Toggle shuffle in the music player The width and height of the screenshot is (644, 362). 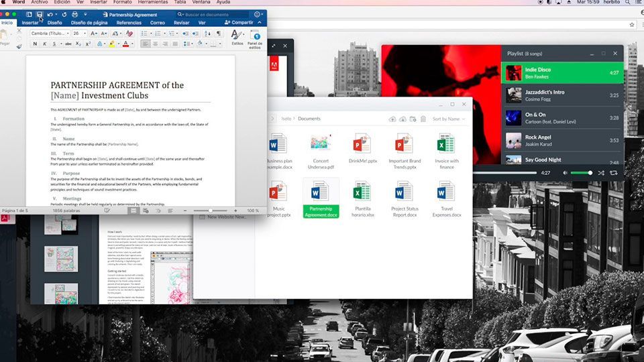point(601,173)
